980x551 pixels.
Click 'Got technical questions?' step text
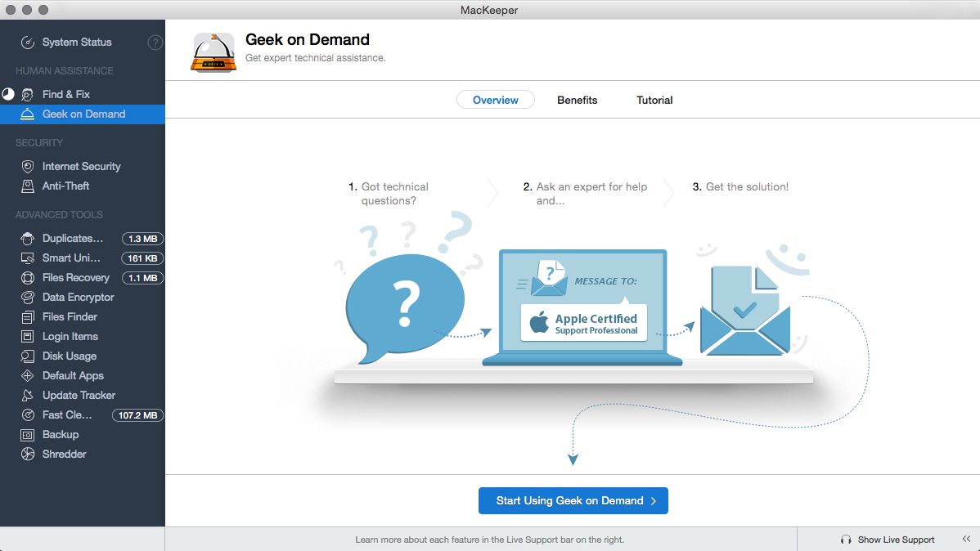tap(394, 194)
